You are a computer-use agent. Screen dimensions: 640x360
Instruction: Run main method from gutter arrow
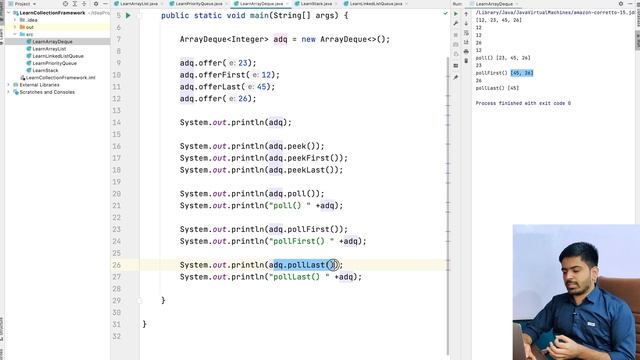(128, 16)
